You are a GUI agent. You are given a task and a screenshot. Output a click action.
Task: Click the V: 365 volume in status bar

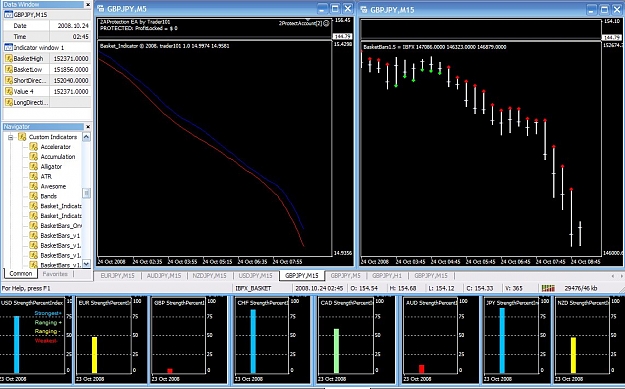515,288
